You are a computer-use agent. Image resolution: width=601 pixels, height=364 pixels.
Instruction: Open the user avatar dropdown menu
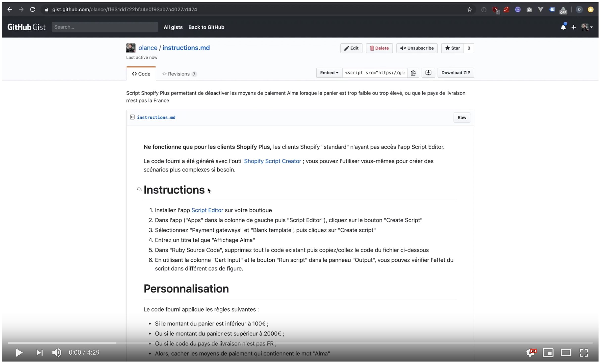tap(587, 27)
